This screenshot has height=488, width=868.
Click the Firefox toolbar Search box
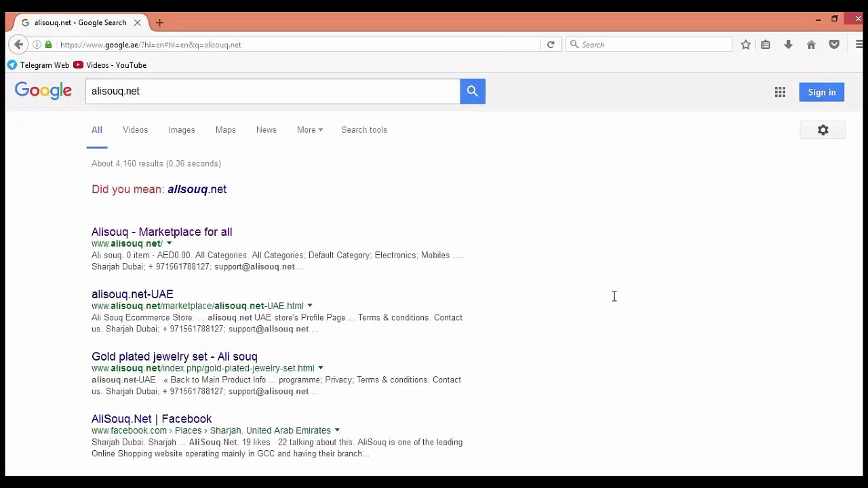(649, 45)
